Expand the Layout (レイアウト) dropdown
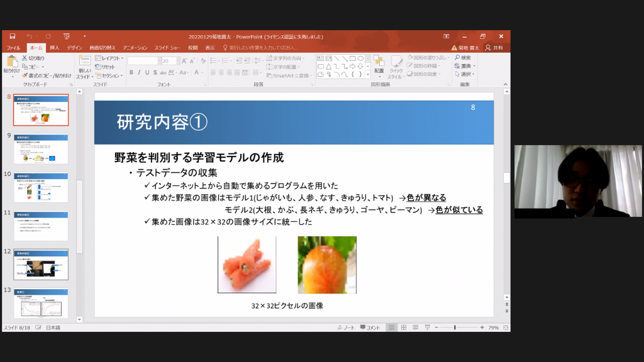Screen dimensions: 644x362 point(108,58)
